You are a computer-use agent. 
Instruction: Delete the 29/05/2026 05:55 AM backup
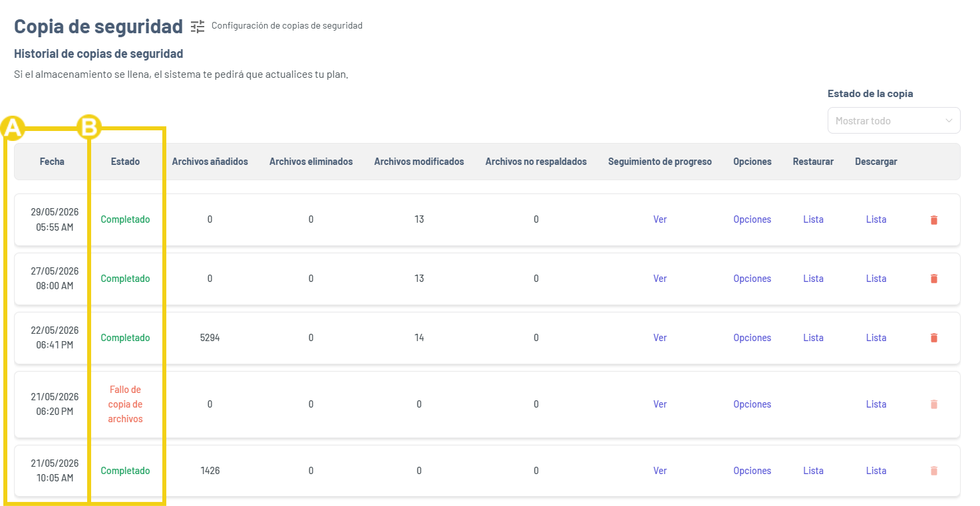pyautogui.click(x=933, y=220)
